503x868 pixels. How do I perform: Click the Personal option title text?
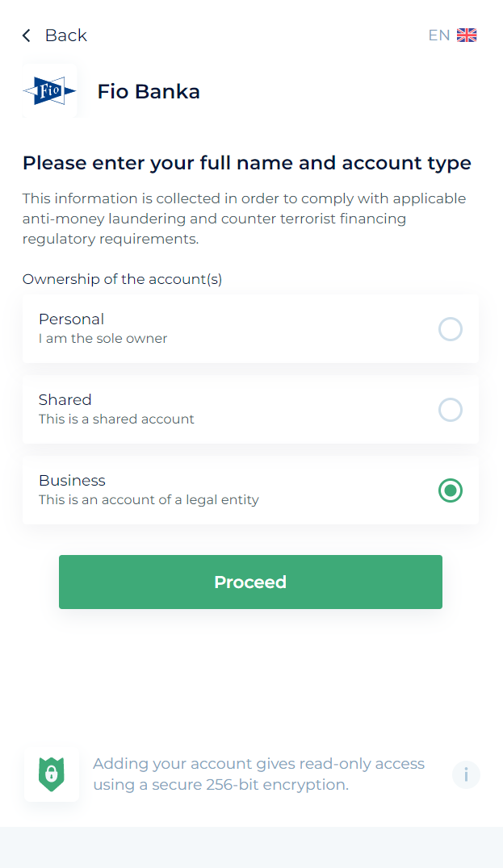pos(71,319)
